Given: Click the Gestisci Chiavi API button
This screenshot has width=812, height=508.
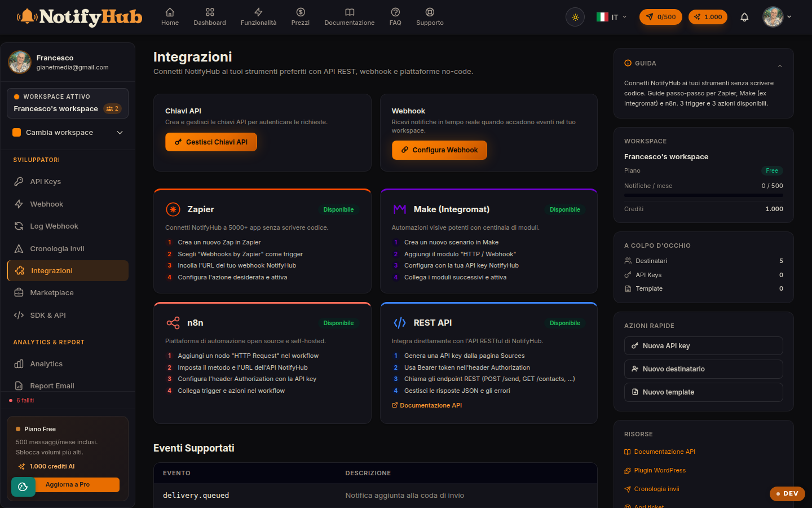Looking at the screenshot, I should [x=211, y=142].
